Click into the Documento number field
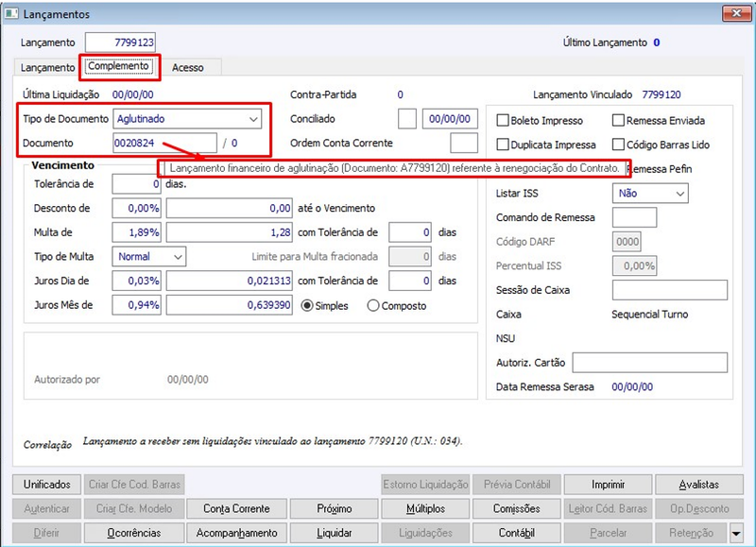The width and height of the screenshot is (756, 547). (164, 144)
